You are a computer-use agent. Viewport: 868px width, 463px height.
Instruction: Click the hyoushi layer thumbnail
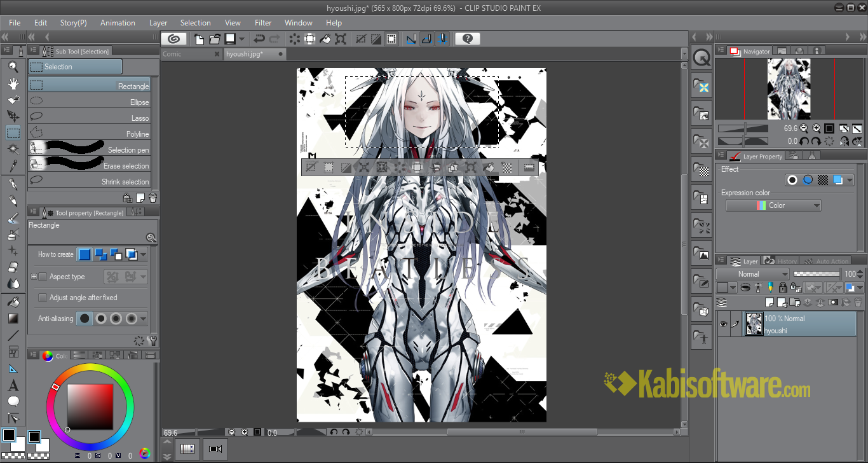coord(754,324)
